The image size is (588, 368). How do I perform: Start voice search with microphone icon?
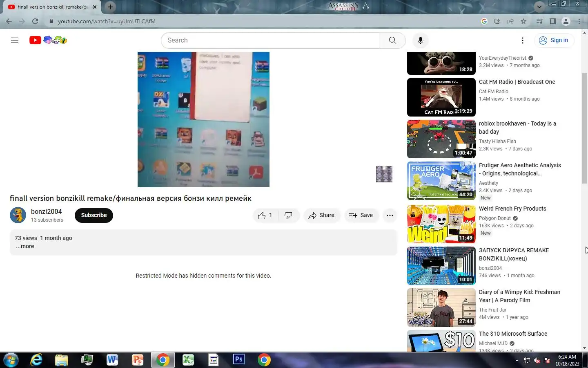pos(420,40)
